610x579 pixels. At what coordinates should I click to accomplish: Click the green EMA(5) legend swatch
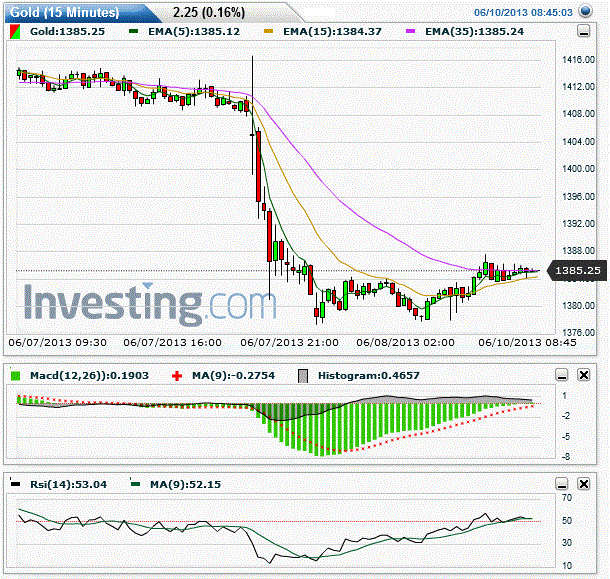coord(133,31)
